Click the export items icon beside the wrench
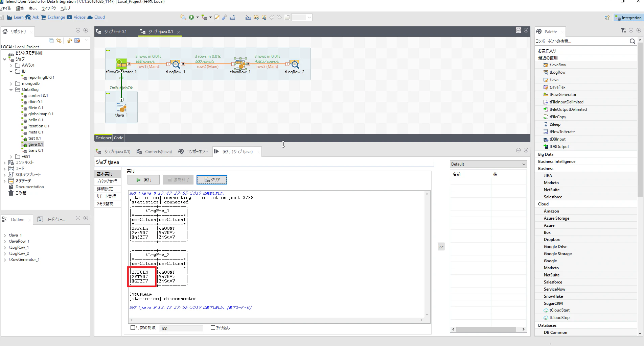Viewport: 644px width, 346px height. click(x=232, y=17)
